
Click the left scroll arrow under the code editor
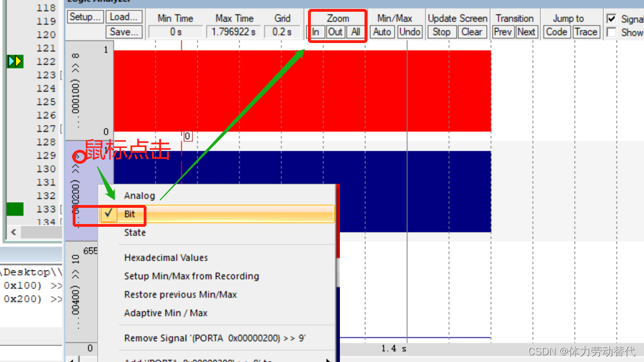point(13,232)
